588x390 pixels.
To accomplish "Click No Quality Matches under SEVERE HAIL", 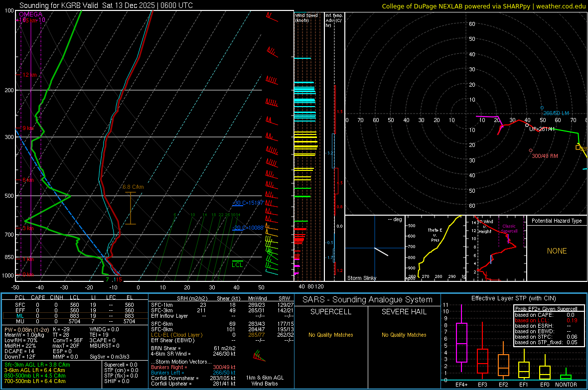I will coord(404,335).
